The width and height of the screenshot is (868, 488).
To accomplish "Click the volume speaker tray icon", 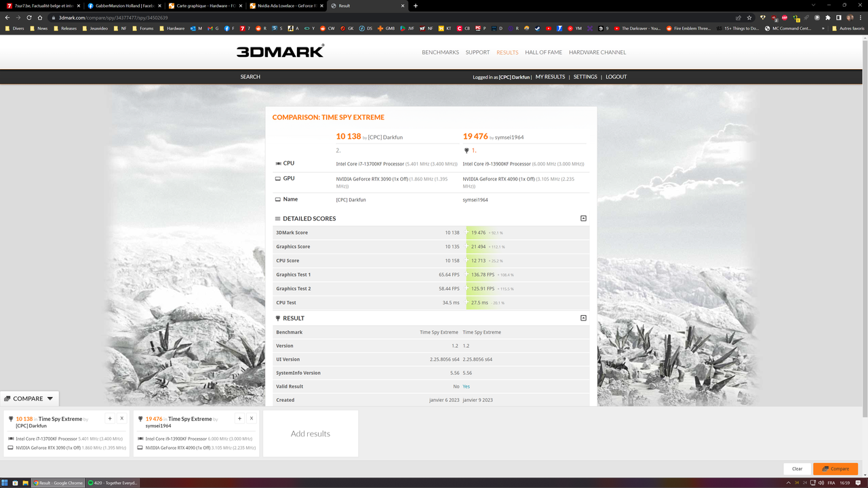I will (821, 483).
